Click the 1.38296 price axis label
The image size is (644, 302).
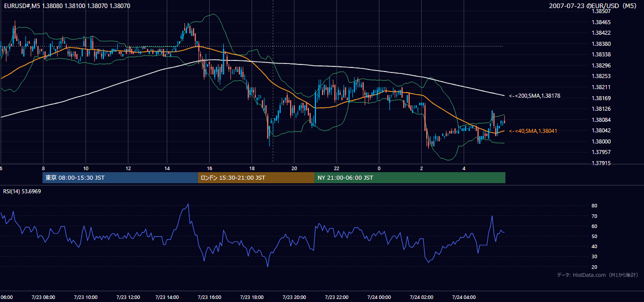click(601, 65)
